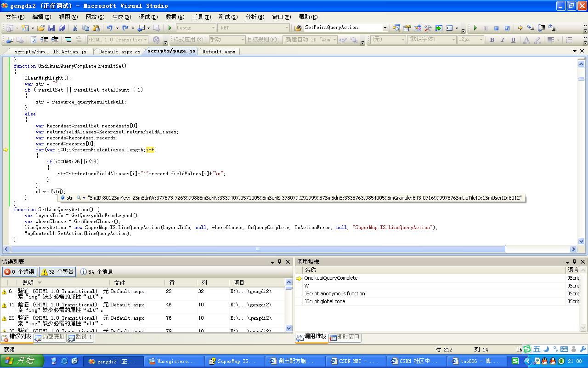588x368 pixels.
Task: Restart debugging with the restart icon
Action: (x=507, y=28)
